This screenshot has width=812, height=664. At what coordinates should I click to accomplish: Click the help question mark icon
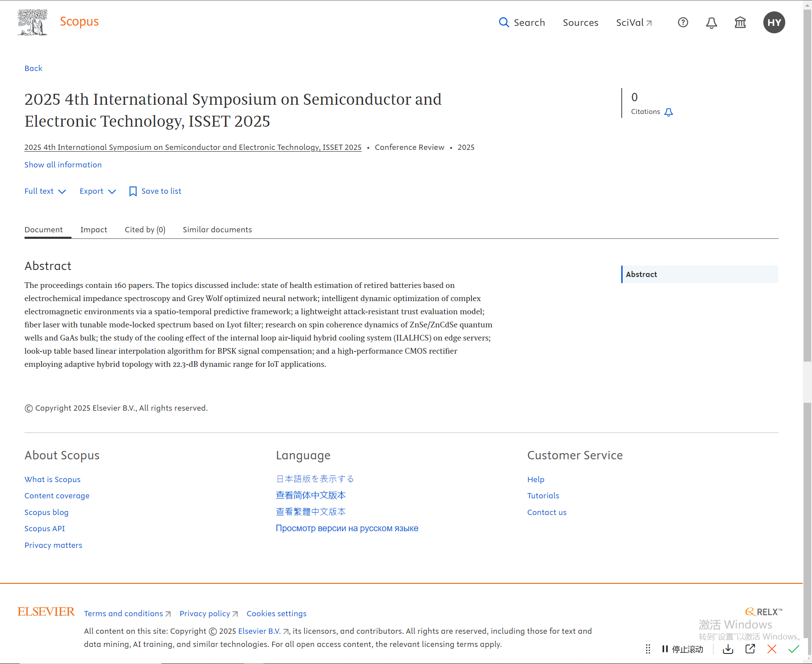pyautogui.click(x=682, y=22)
